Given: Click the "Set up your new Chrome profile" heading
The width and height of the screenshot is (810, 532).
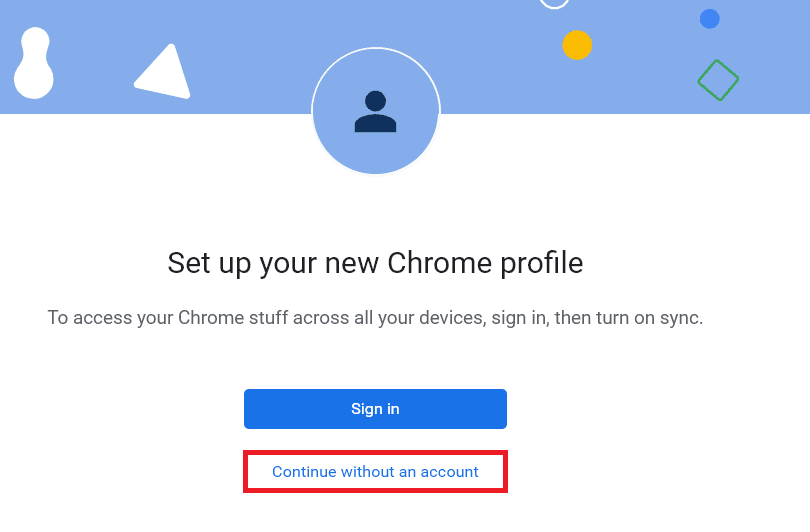Looking at the screenshot, I should [375, 263].
